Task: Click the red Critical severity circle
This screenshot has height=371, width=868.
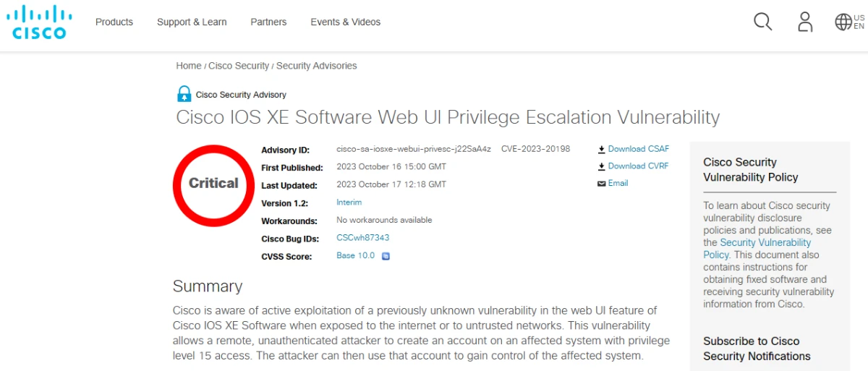Action: click(x=213, y=184)
